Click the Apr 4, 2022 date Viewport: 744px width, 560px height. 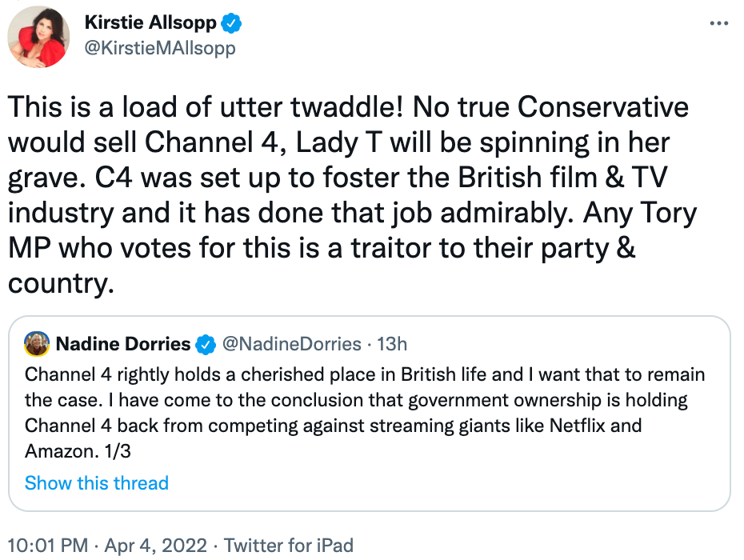pos(158,546)
